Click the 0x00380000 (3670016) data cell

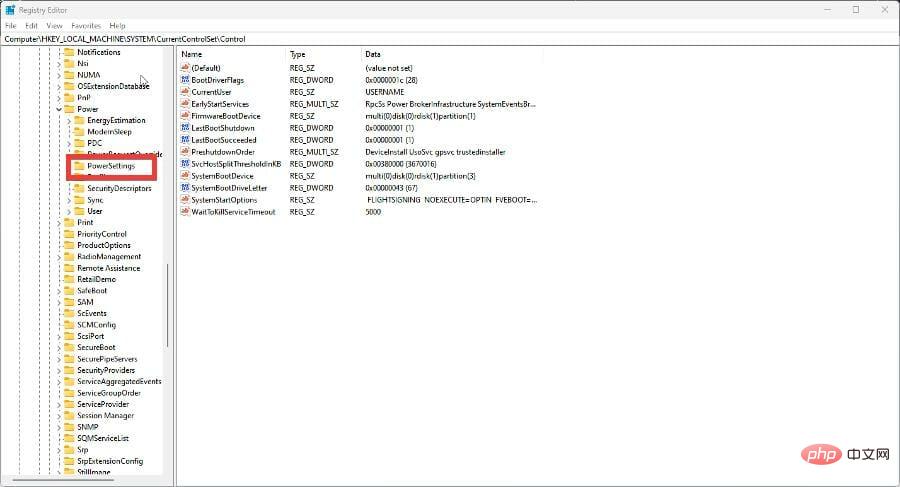point(401,164)
